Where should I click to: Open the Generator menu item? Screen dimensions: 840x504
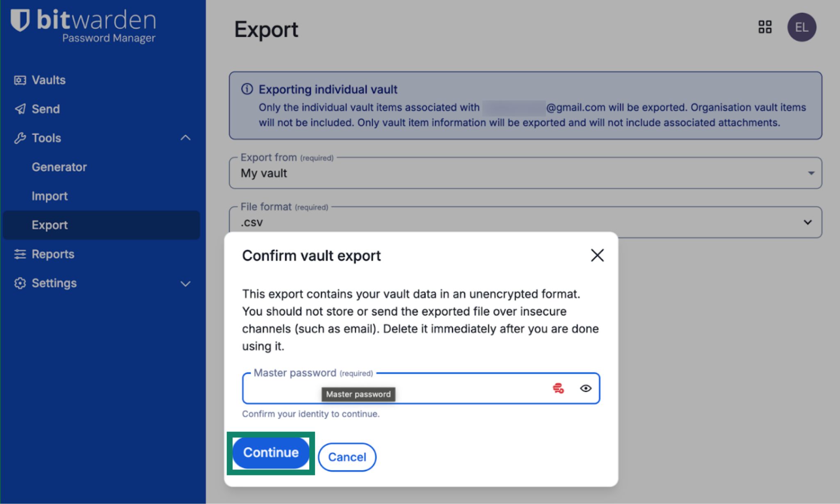tap(59, 167)
